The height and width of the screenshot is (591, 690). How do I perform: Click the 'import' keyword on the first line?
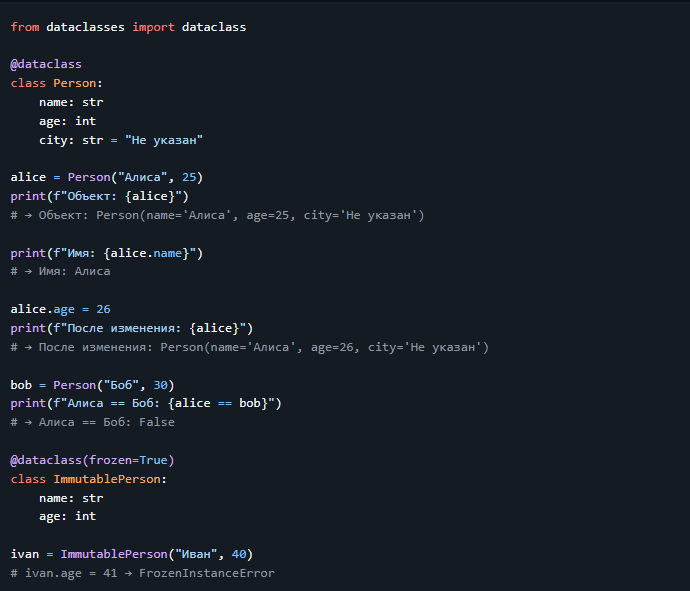153,27
